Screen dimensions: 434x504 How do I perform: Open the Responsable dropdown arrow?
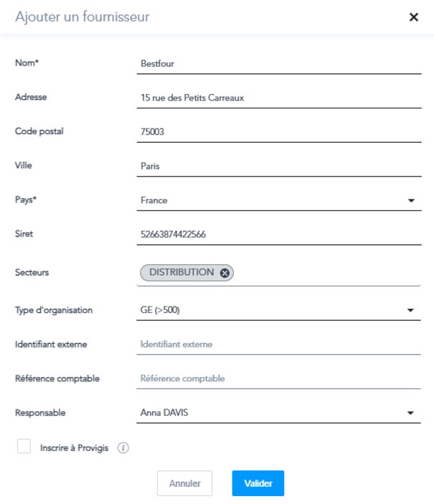pyautogui.click(x=411, y=414)
